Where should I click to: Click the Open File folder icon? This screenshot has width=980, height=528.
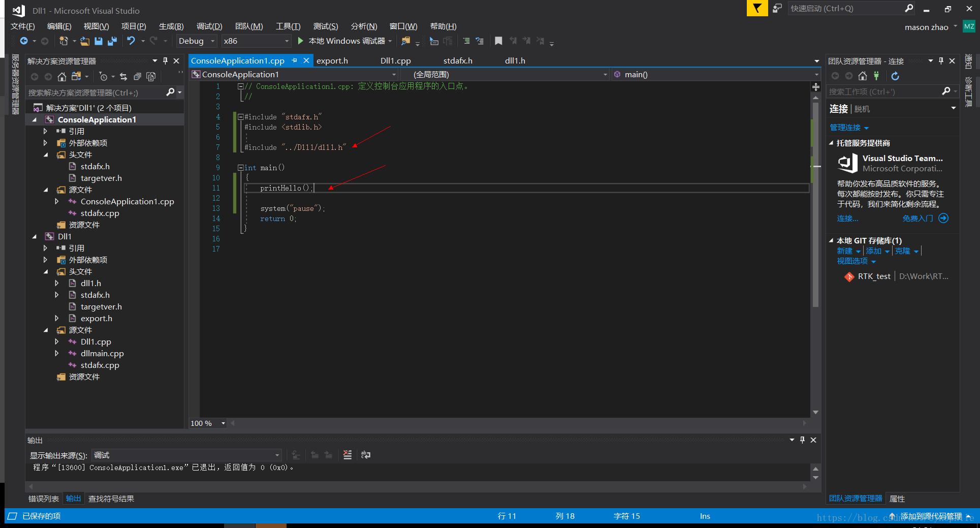click(85, 41)
